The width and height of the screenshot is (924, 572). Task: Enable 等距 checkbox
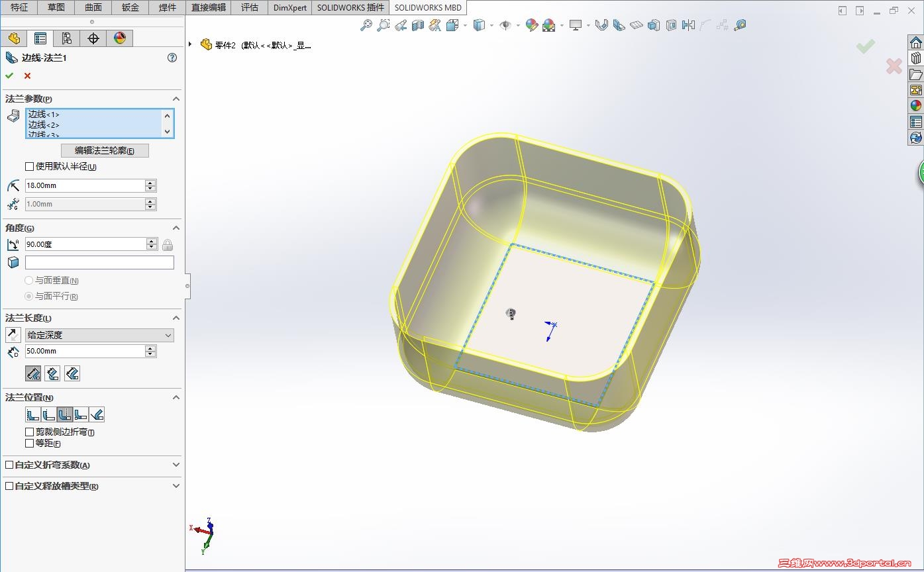point(29,443)
